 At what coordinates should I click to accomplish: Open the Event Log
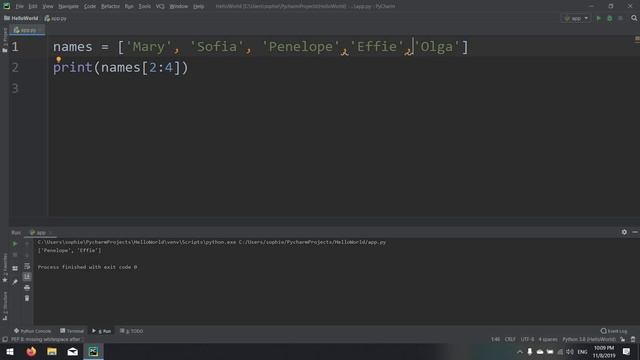(614, 331)
